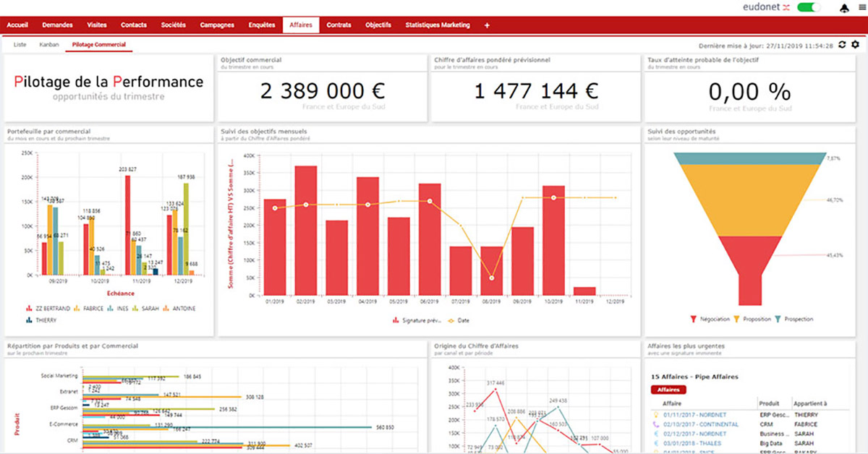This screenshot has height=454, width=868.
Task: Toggle the green switch next to eudonet logo
Action: tap(809, 8)
